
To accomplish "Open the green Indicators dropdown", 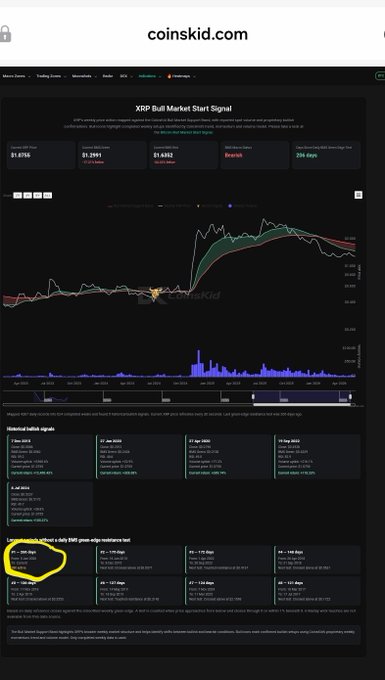I will [150, 76].
